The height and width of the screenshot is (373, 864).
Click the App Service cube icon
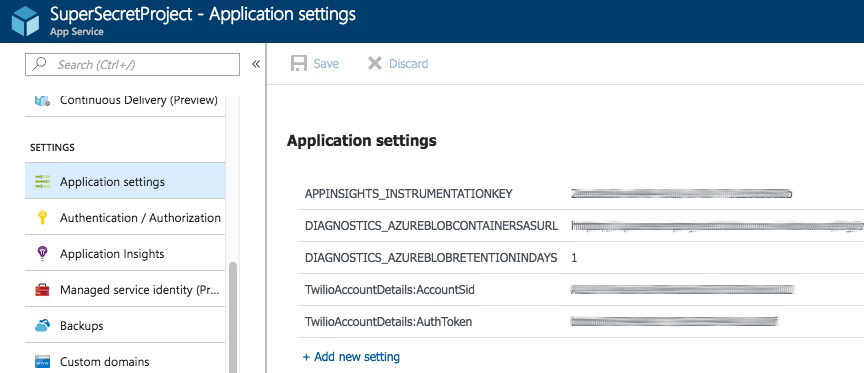coord(25,21)
